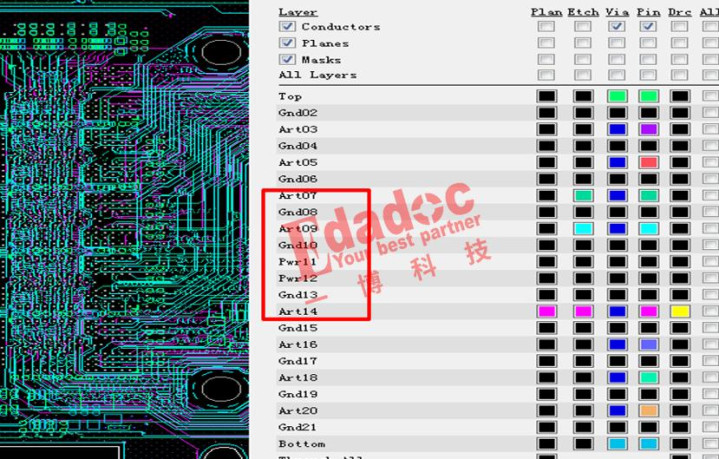This screenshot has width=719, height=459.
Task: Enable All Layers Plan checkbox
Action: click(546, 75)
